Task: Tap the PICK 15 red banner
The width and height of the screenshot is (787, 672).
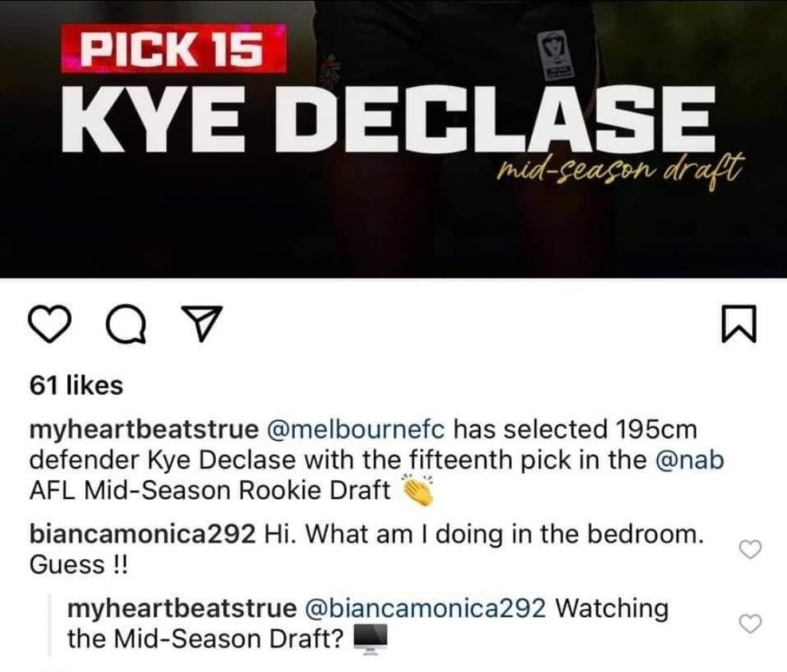Action: (x=173, y=48)
